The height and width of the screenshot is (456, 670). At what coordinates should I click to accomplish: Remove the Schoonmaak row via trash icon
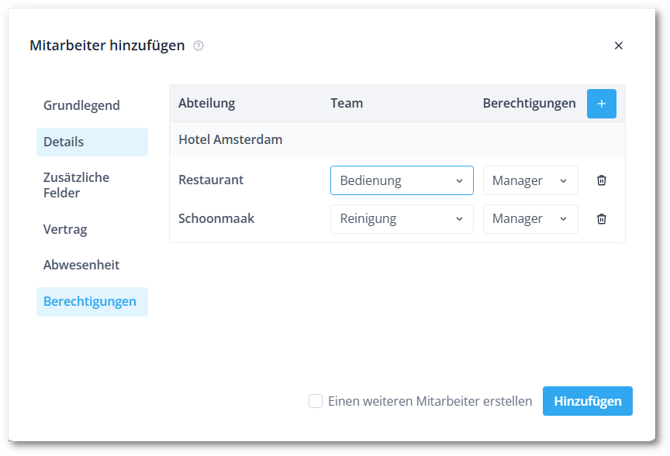point(601,219)
